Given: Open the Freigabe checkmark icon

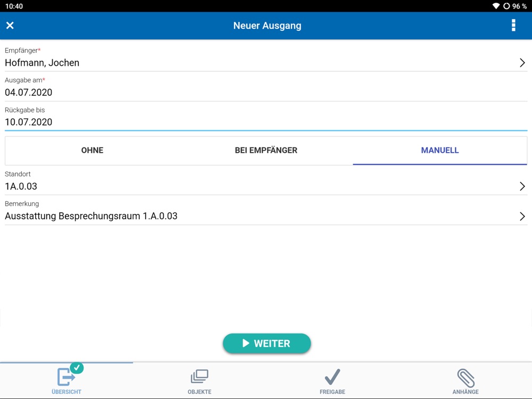Looking at the screenshot, I should click(332, 377).
